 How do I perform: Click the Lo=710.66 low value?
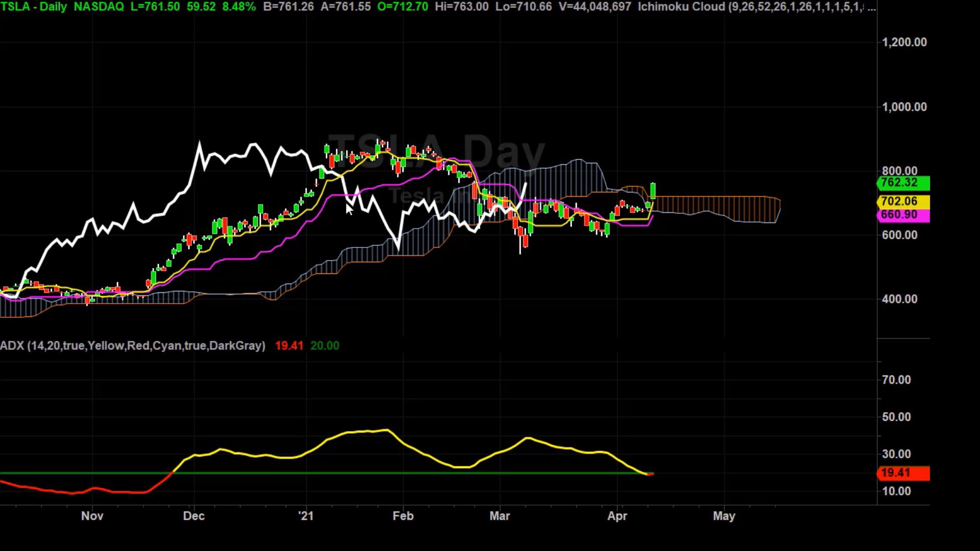[x=523, y=7]
